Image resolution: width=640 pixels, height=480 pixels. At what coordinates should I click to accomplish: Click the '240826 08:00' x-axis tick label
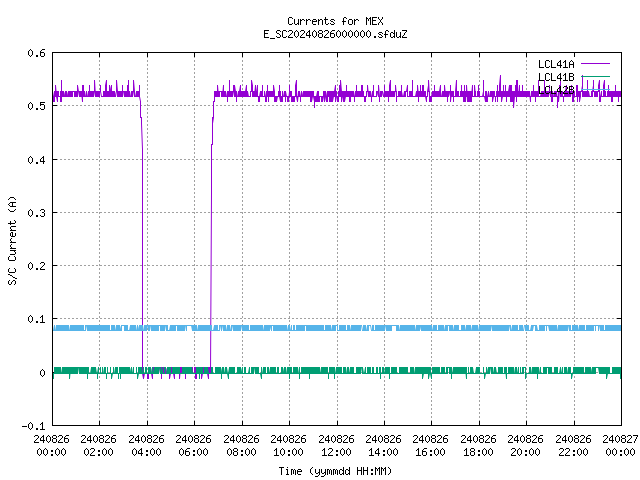point(241,446)
